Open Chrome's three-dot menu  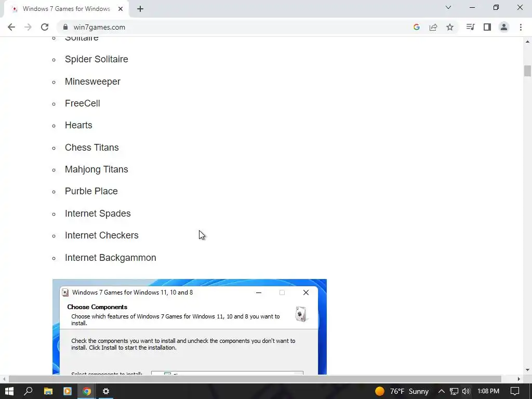[521, 27]
